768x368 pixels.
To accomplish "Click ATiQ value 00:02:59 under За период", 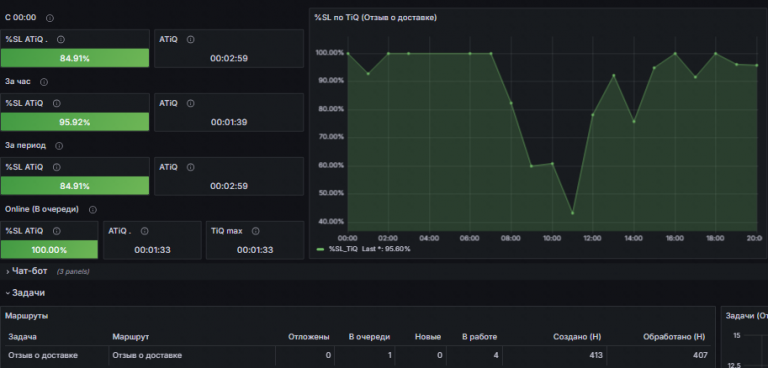I will click(x=229, y=186).
